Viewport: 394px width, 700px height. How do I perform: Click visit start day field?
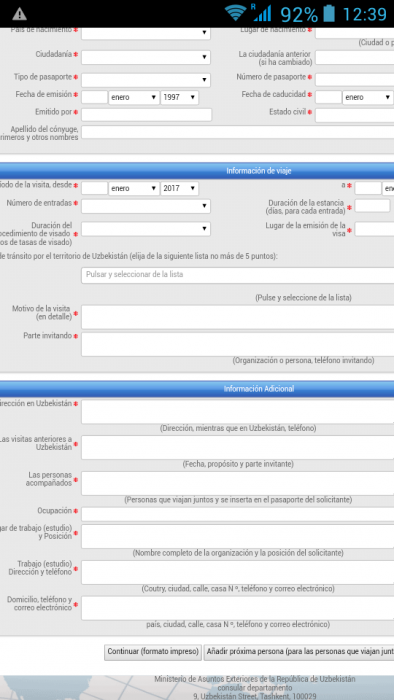pyautogui.click(x=95, y=188)
